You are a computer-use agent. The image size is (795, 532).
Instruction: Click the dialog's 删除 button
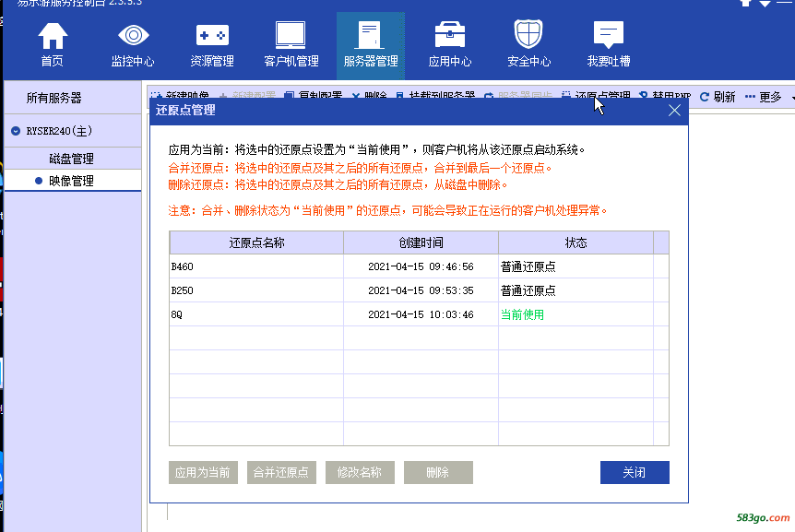click(438, 472)
